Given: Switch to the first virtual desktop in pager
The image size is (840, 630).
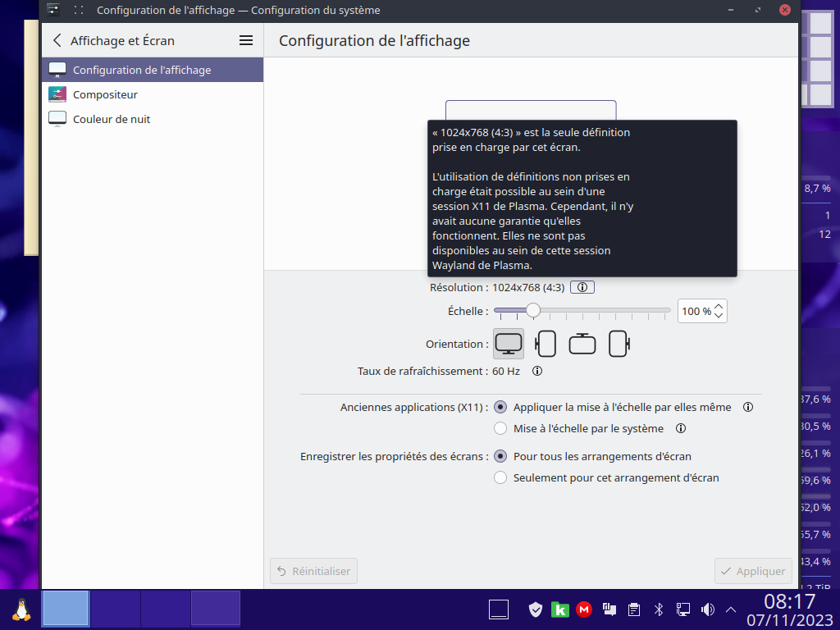Looking at the screenshot, I should [66, 608].
